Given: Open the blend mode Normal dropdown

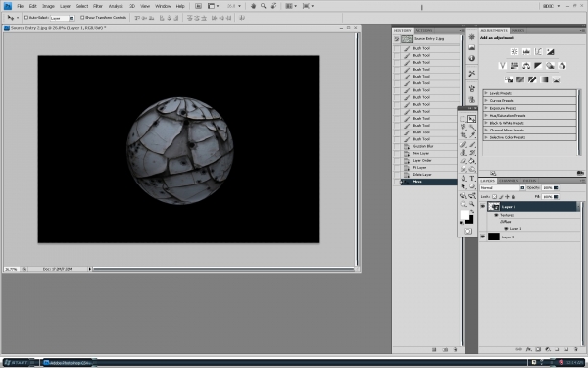Looking at the screenshot, I should click(x=503, y=187).
